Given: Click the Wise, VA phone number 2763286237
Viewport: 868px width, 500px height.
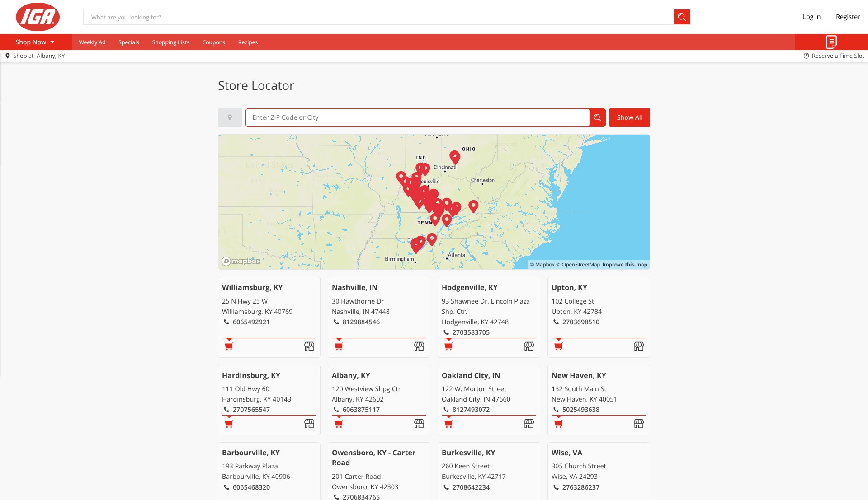Looking at the screenshot, I should [x=580, y=487].
